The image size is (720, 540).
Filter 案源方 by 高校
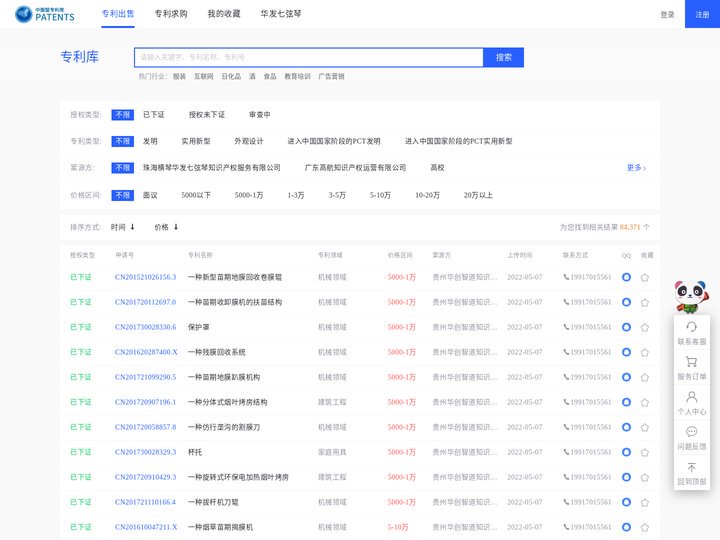(x=437, y=168)
